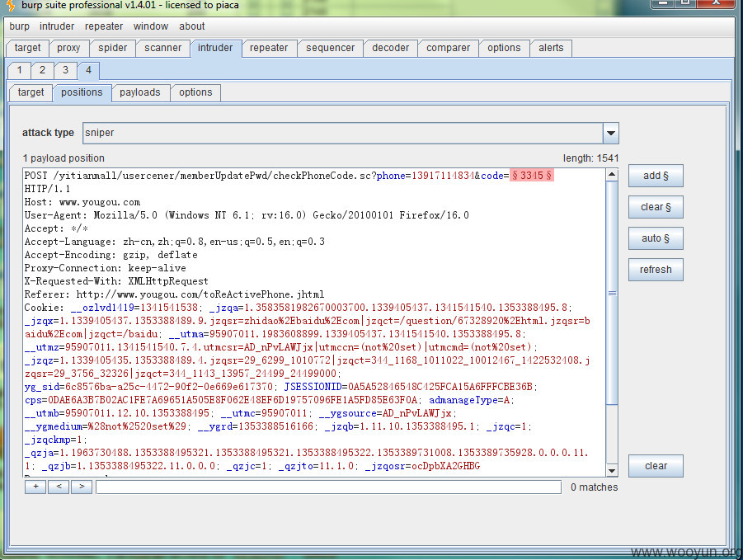Click the yg_sid cookie name
743x560 pixels.
pos(42,387)
